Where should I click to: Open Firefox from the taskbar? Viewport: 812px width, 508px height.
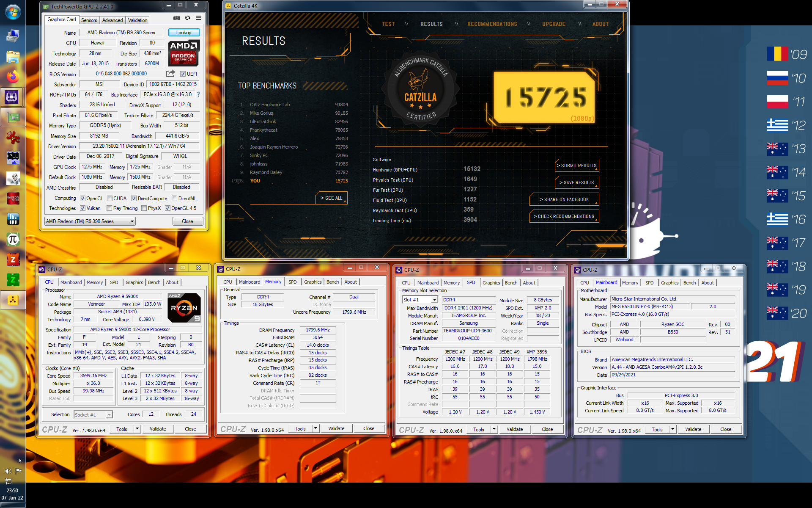click(x=13, y=77)
